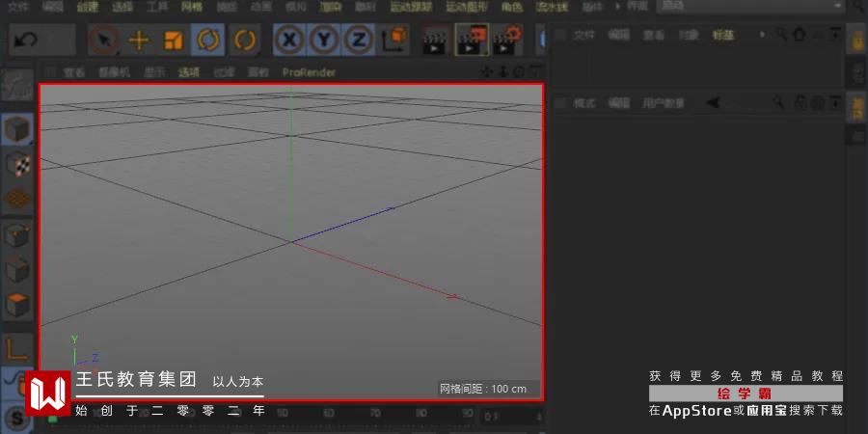Viewport: 868px width, 434px height.
Task: Click timeline frame 70 marker
Action: [375, 413]
